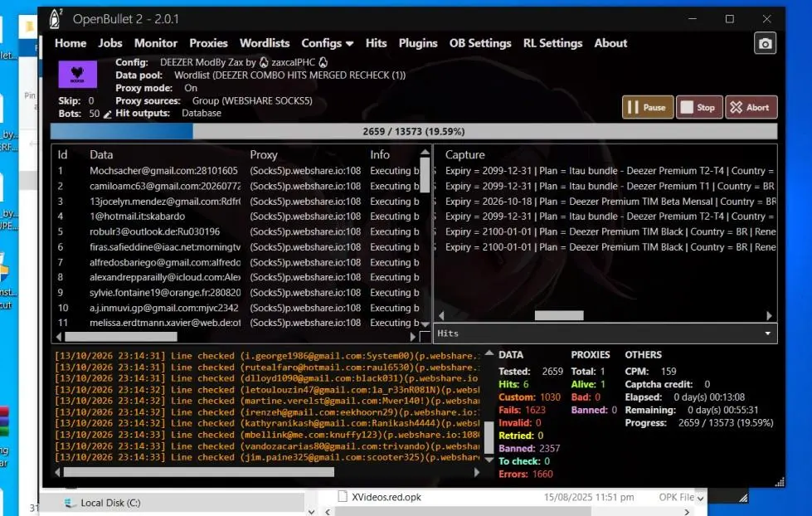Click up arrow of log vertical scrollbar
Viewport: 812px width, 516px height.
489,353
